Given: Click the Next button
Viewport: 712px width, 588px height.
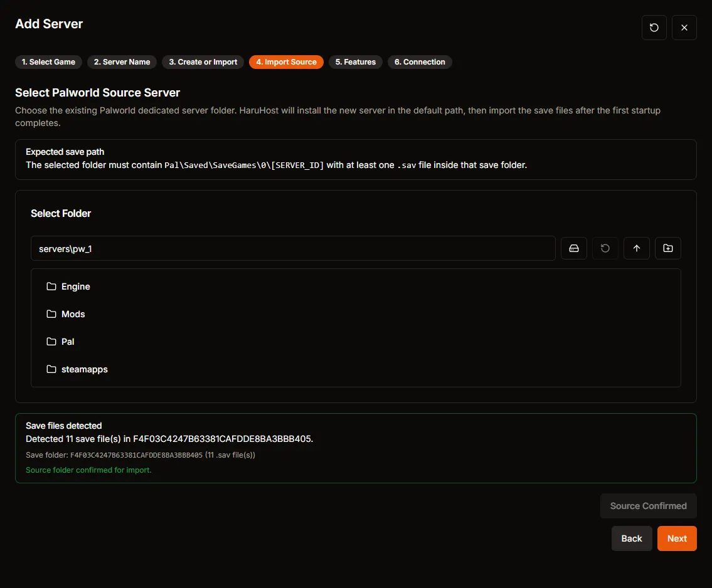Looking at the screenshot, I should 677,538.
